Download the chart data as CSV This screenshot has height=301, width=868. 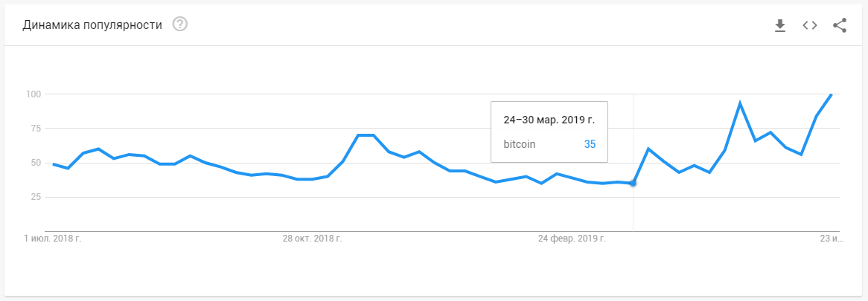coord(780,25)
